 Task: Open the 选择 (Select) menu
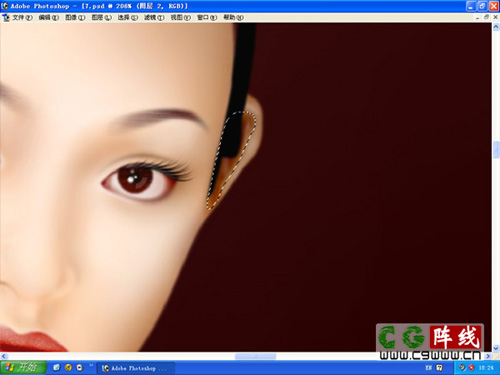[x=128, y=17]
